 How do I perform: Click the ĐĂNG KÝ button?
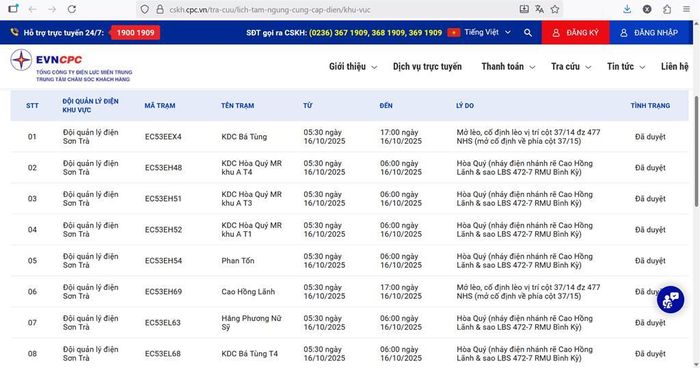[575, 33]
